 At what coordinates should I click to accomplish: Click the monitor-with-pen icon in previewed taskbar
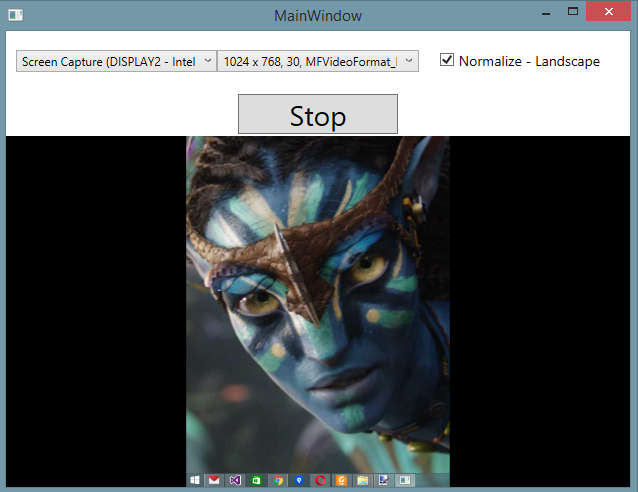(x=384, y=480)
